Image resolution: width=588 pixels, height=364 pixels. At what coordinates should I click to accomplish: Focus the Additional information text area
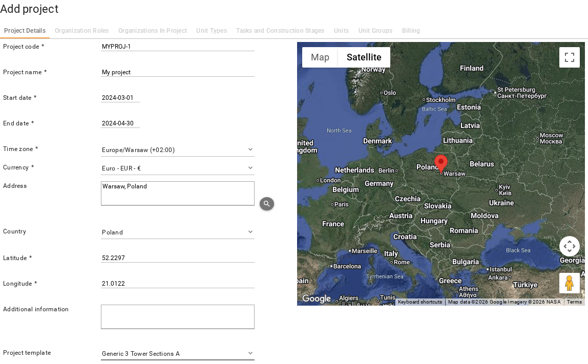tap(177, 317)
